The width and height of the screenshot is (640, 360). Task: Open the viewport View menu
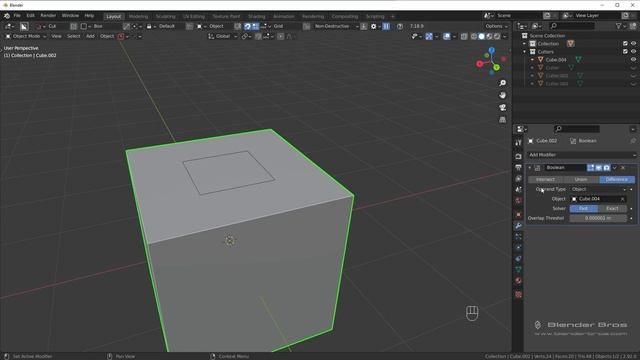56,36
